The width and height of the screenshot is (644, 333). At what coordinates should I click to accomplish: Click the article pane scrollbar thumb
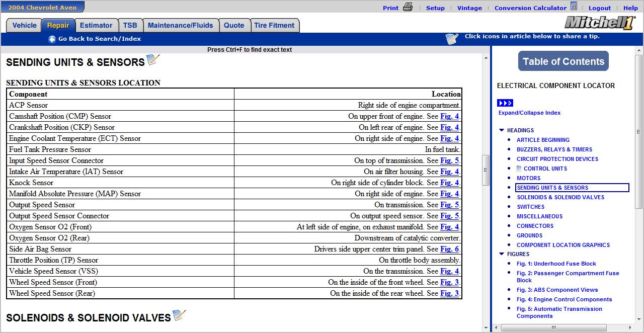tap(486, 170)
